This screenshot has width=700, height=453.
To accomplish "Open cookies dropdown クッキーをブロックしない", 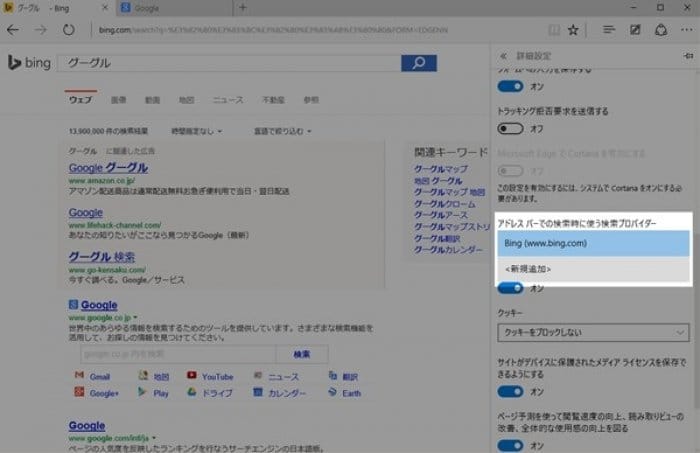I will [593, 332].
